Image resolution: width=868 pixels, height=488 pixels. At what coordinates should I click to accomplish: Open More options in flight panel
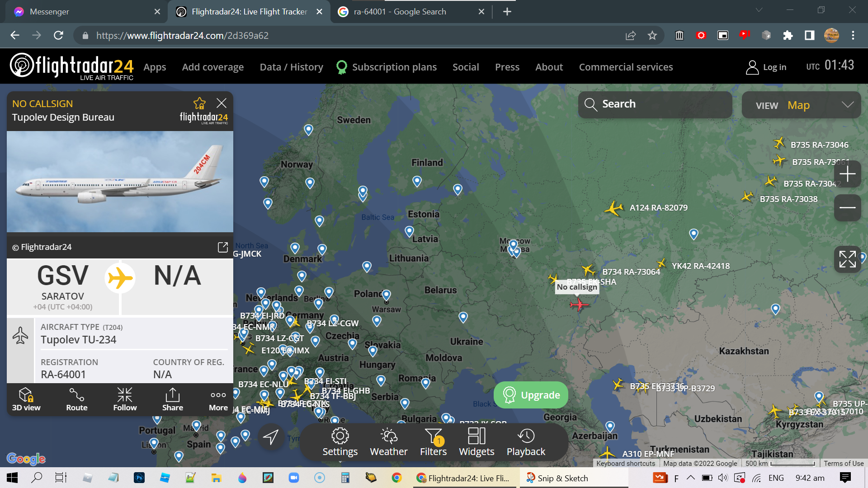218,399
